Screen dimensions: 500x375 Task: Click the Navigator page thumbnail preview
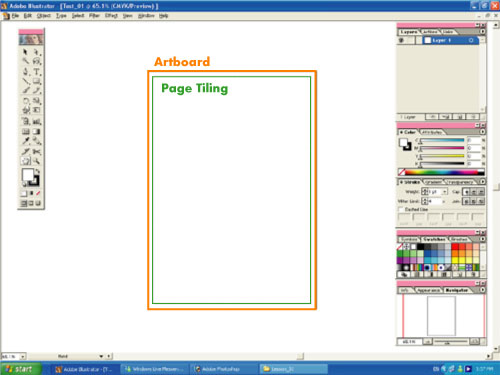441,316
